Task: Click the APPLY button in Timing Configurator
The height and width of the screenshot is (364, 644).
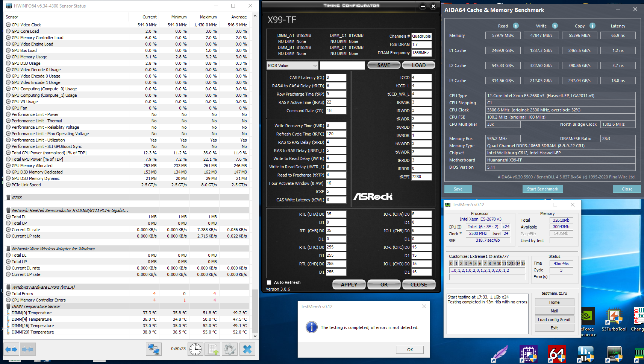Action: click(x=349, y=285)
